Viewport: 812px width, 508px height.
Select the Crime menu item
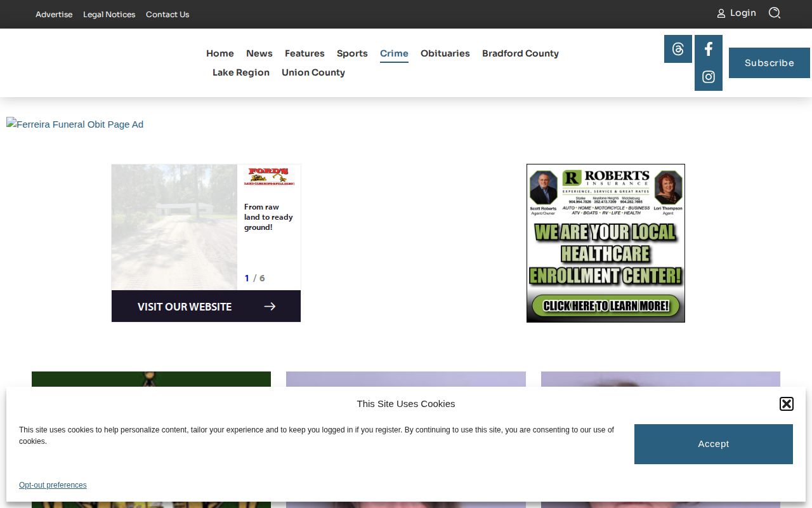394,53
